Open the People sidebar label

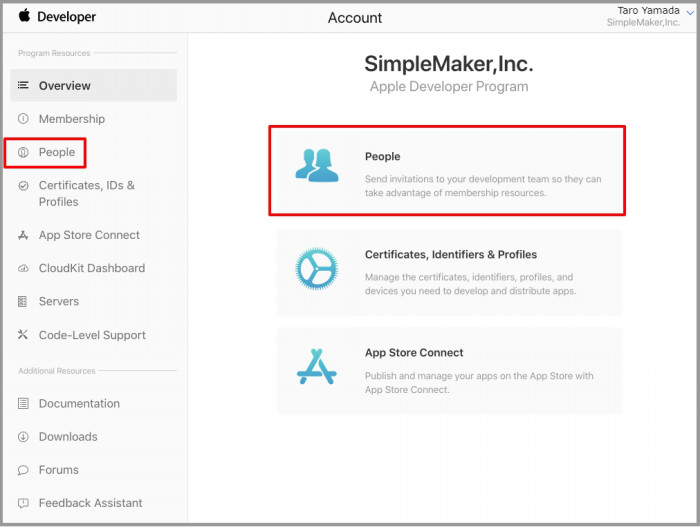coord(57,152)
